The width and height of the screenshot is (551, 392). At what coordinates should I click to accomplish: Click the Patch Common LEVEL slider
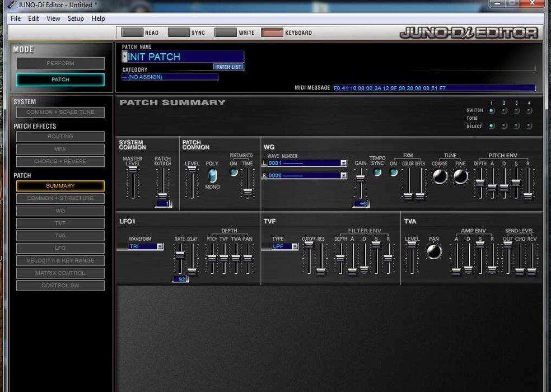click(192, 170)
